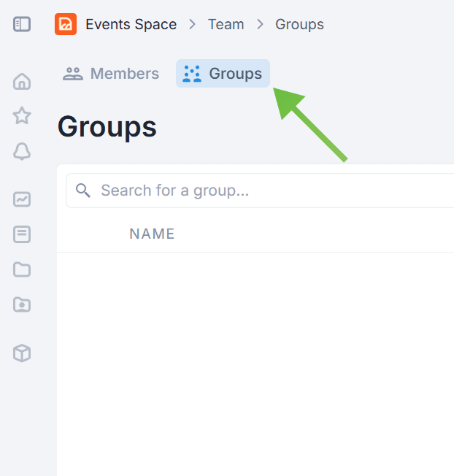The height and width of the screenshot is (476, 454).
Task: Open notifications bell in sidebar
Action: click(22, 151)
